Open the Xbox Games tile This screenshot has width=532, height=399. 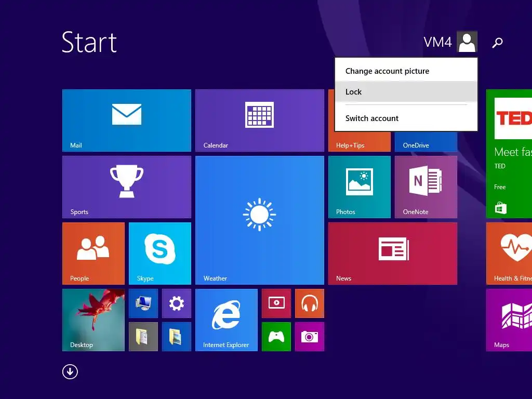(x=276, y=337)
